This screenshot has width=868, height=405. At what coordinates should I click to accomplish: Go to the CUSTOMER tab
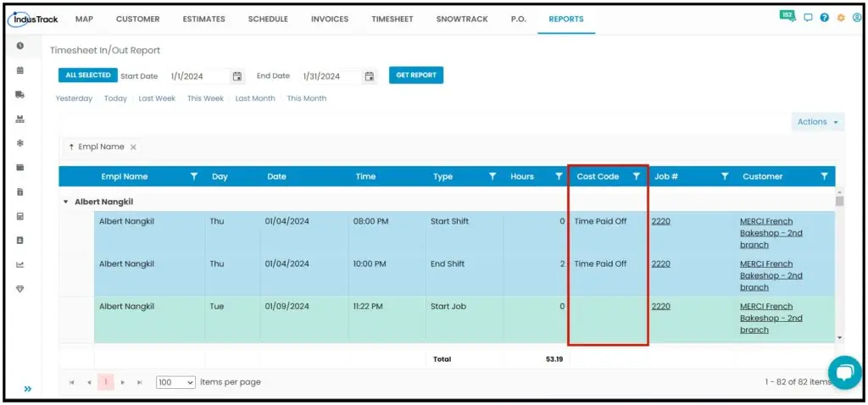(138, 19)
